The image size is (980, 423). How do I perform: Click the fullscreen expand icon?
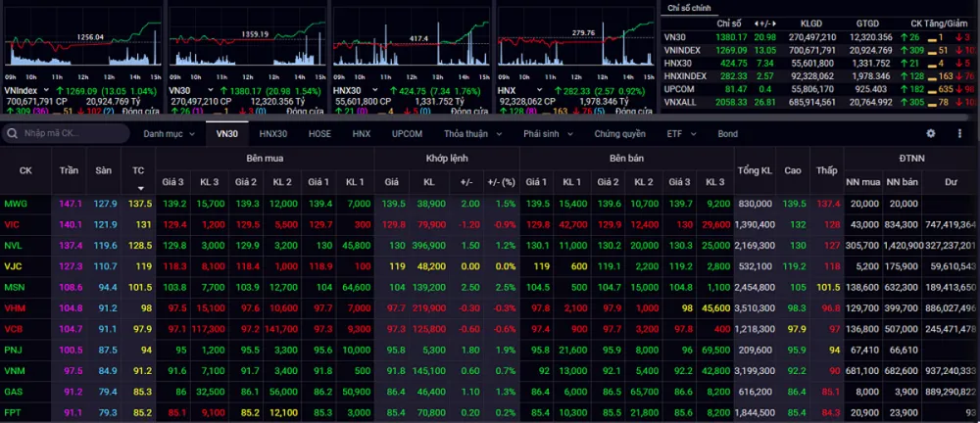(959, 133)
